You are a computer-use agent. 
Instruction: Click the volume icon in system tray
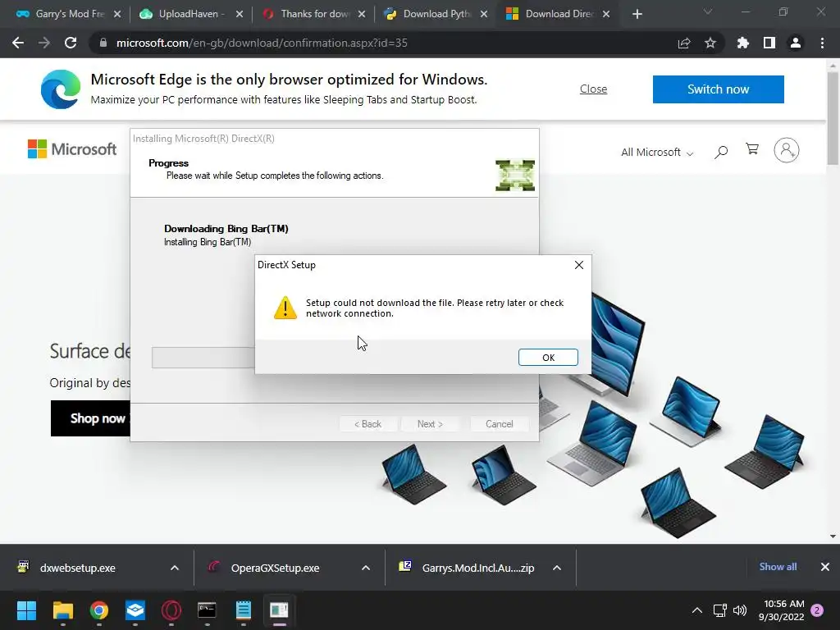pyautogui.click(x=740, y=610)
